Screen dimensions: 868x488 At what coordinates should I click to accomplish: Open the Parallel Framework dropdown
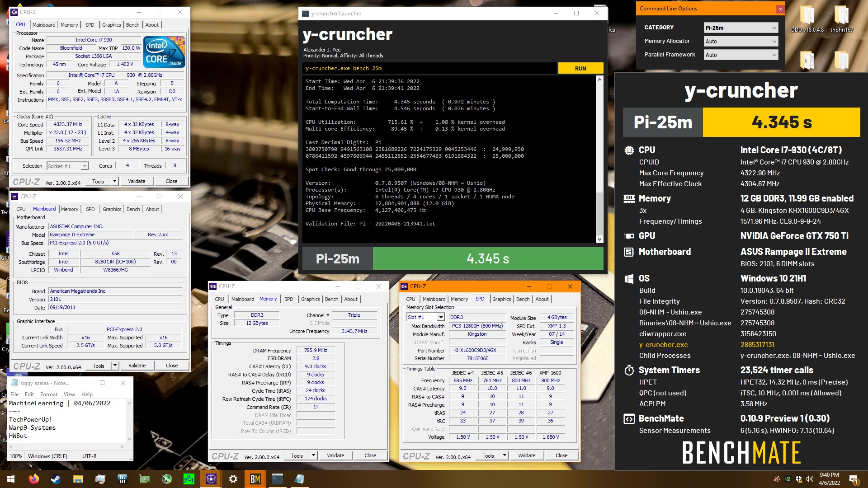(x=741, y=55)
